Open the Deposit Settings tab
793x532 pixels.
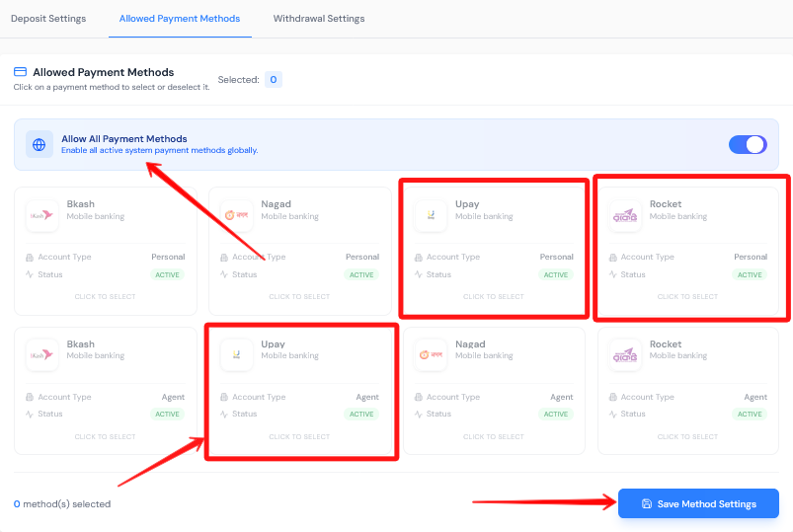coord(48,19)
